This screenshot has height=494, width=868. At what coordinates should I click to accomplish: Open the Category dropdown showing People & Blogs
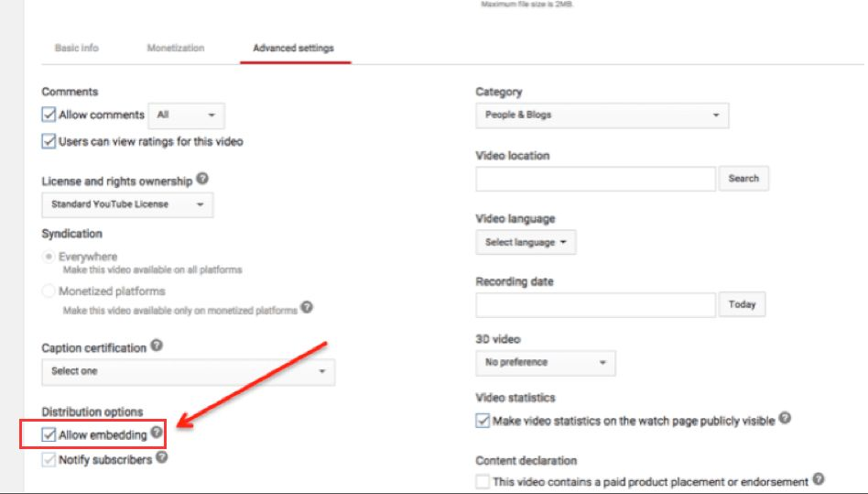[x=602, y=115]
